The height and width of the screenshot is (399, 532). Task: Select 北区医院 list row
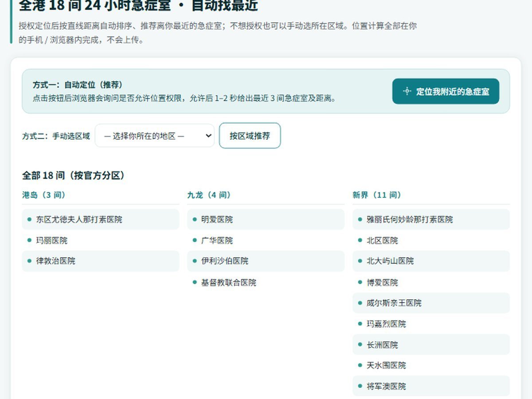431,240
